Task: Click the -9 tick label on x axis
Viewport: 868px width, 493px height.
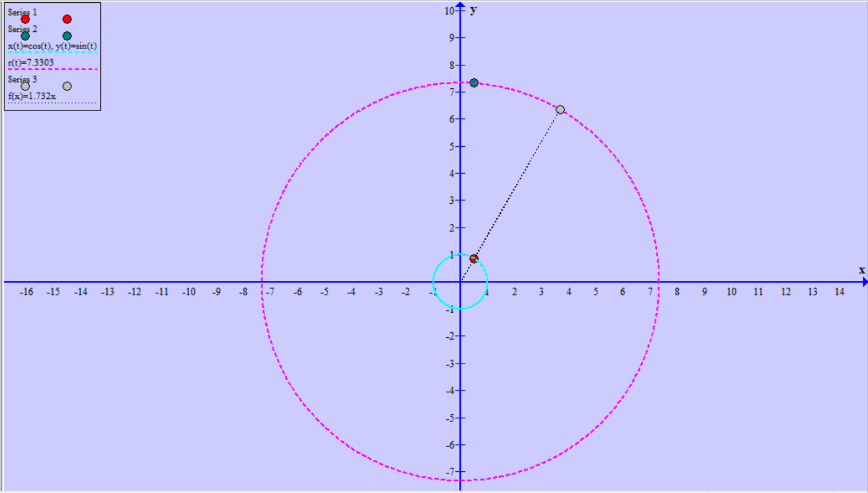Action: 216,292
